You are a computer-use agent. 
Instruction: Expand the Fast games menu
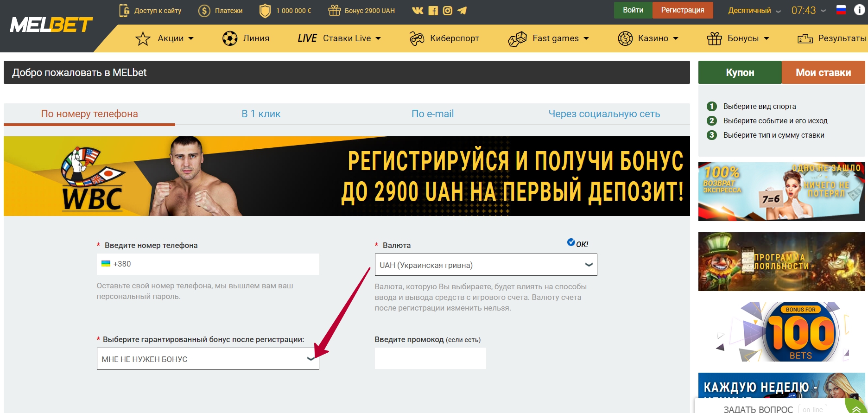point(586,38)
